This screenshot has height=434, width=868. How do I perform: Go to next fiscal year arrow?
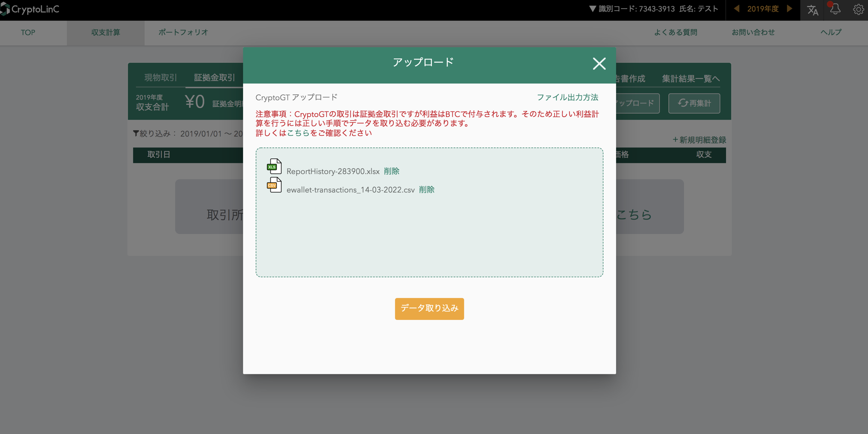tap(790, 9)
